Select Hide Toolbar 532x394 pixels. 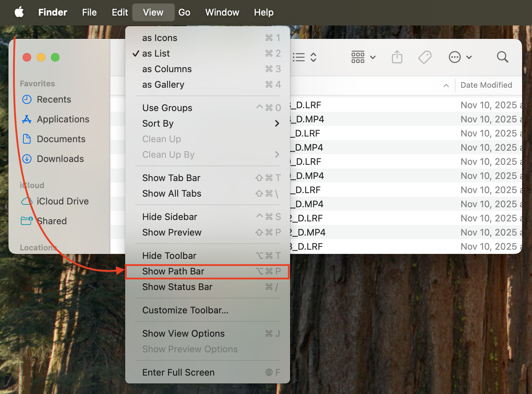click(208, 256)
